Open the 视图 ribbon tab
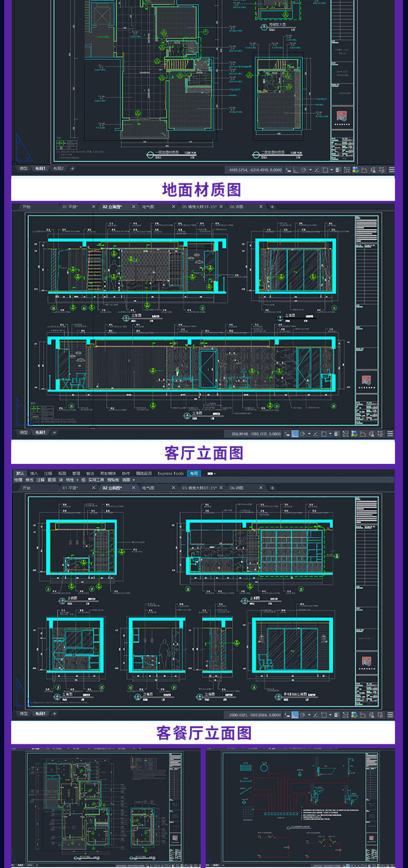Image resolution: width=408 pixels, height=868 pixels. click(62, 473)
